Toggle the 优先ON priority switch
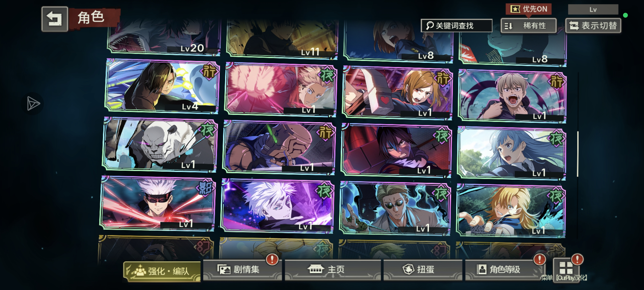Screen dimensions: 644x290 pos(528,9)
